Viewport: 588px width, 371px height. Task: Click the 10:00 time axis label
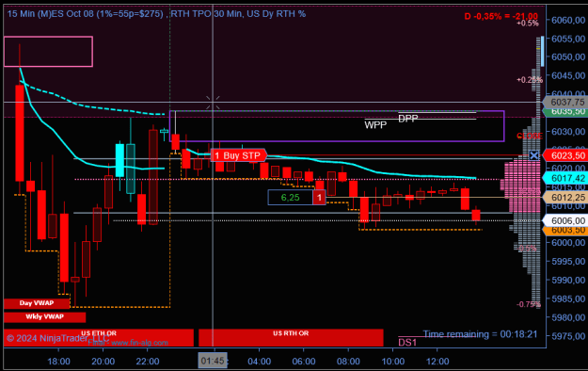pyautogui.click(x=393, y=362)
